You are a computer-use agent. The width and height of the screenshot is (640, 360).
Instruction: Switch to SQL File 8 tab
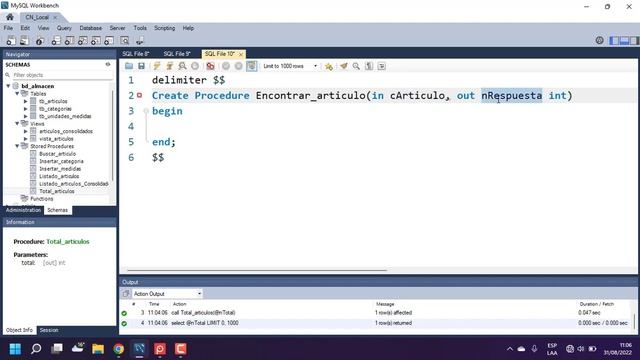point(136,54)
